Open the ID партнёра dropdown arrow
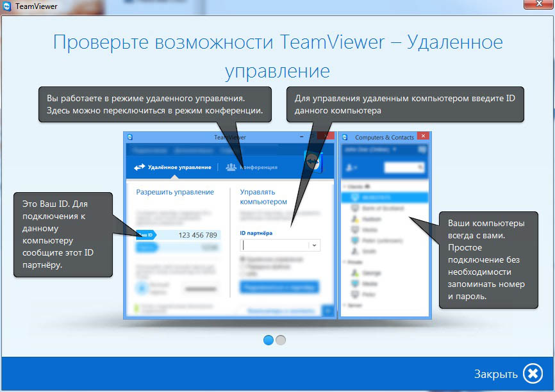Screen dimensions: 555x392 click(314, 245)
